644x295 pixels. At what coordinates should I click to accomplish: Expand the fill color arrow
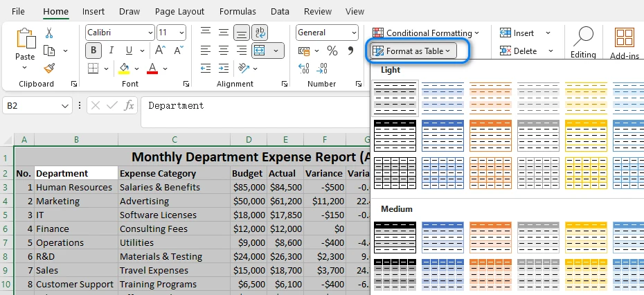137,69
